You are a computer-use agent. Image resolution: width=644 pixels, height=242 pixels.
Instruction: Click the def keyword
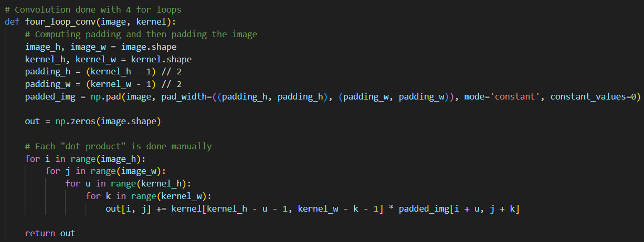pyautogui.click(x=12, y=21)
